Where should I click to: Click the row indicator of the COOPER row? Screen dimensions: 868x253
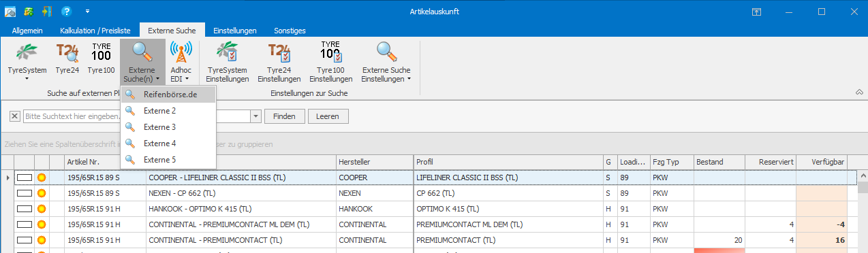[x=7, y=178]
